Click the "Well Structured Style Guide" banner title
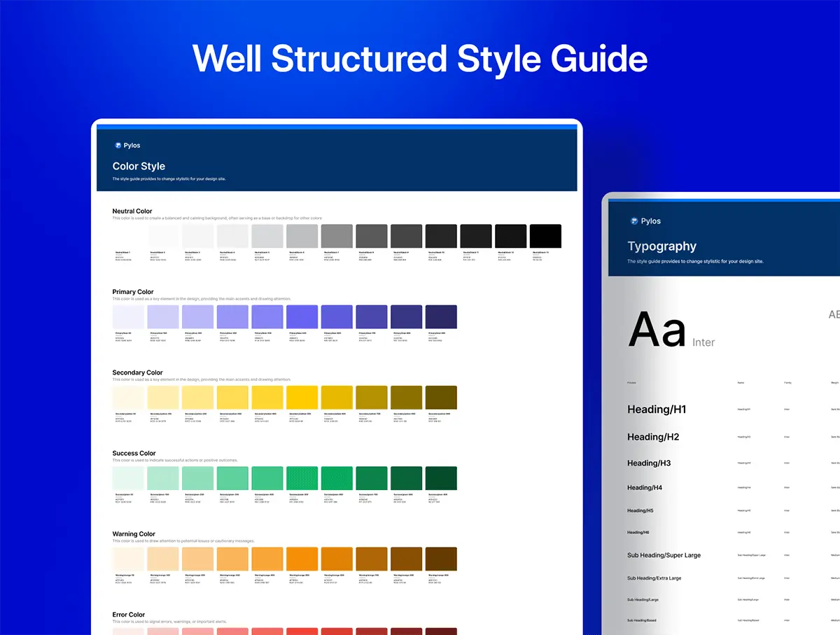 tap(420, 59)
